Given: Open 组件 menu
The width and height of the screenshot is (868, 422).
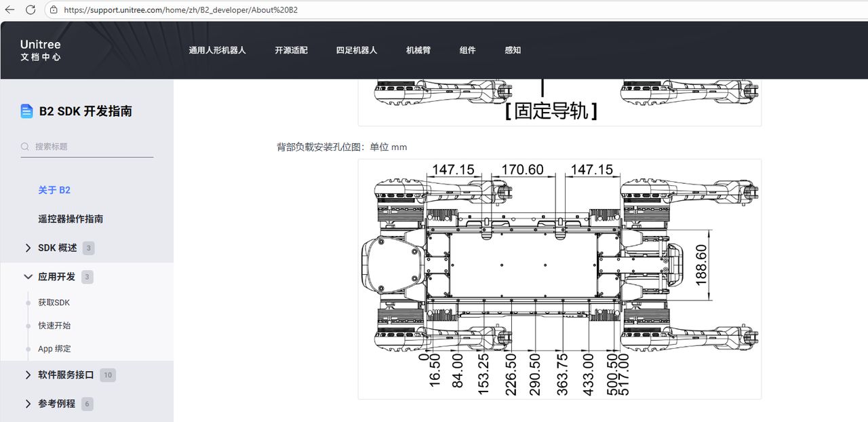Looking at the screenshot, I should [467, 50].
